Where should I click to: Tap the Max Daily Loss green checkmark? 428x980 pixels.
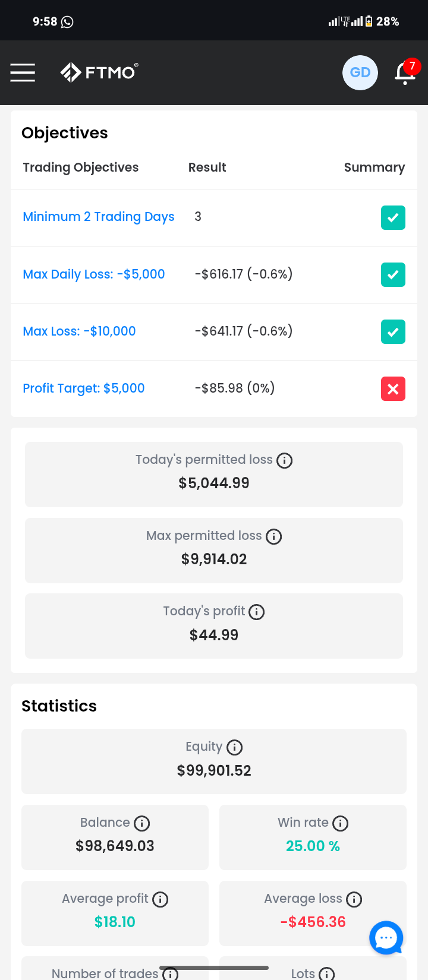click(x=393, y=274)
